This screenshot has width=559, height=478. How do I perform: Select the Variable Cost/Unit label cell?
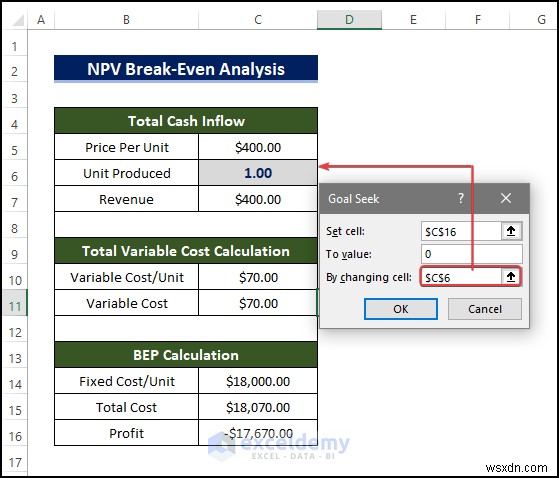click(x=127, y=277)
